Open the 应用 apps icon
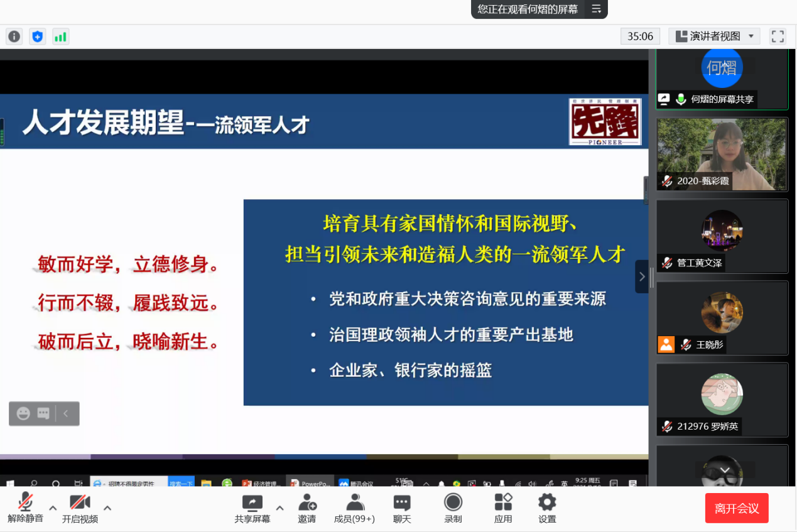 click(x=503, y=508)
